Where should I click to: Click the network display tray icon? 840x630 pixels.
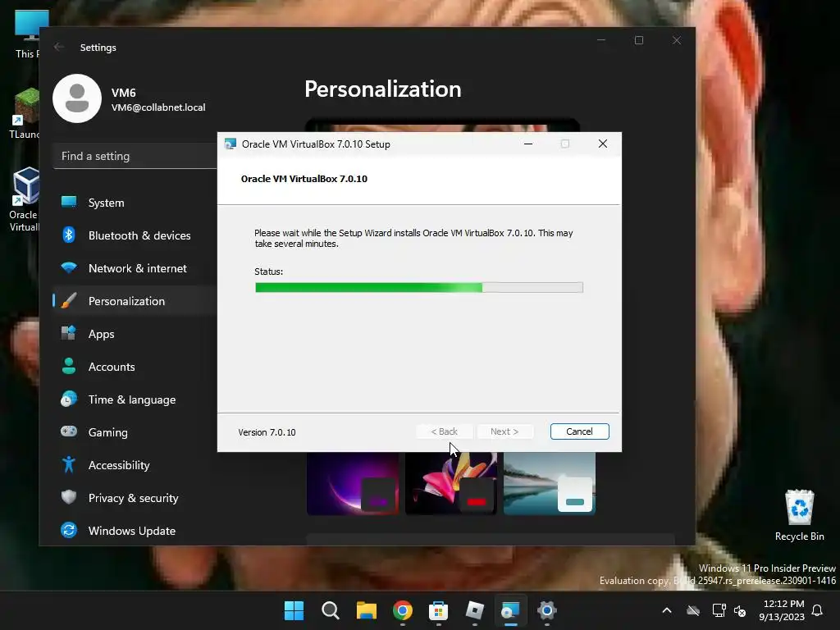pos(719,610)
